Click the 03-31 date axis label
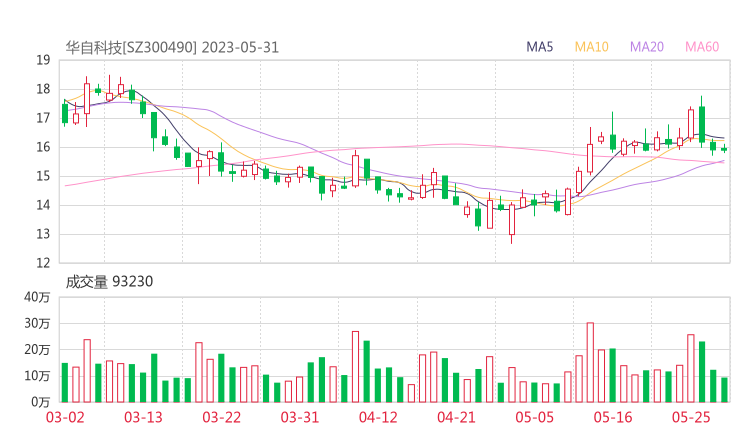The height and width of the screenshot is (440, 740). point(300,417)
